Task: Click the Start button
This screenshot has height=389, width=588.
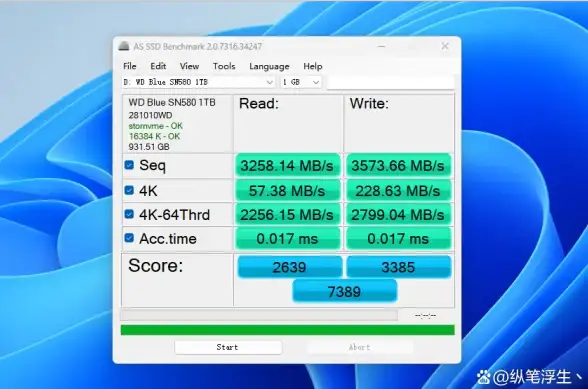Action: (x=228, y=347)
